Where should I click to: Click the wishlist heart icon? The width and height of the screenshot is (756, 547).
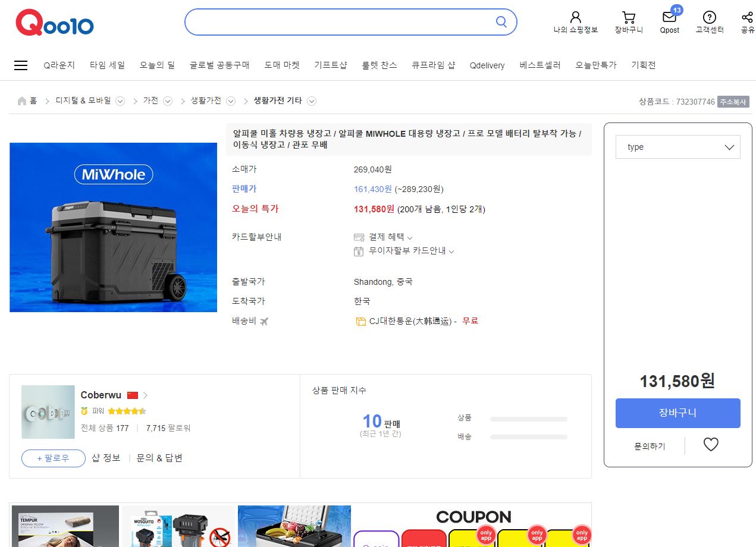click(x=711, y=444)
